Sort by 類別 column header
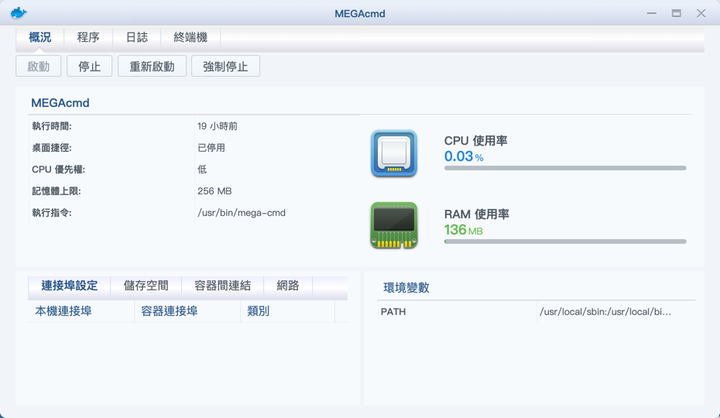The height and width of the screenshot is (418, 720). 287,311
